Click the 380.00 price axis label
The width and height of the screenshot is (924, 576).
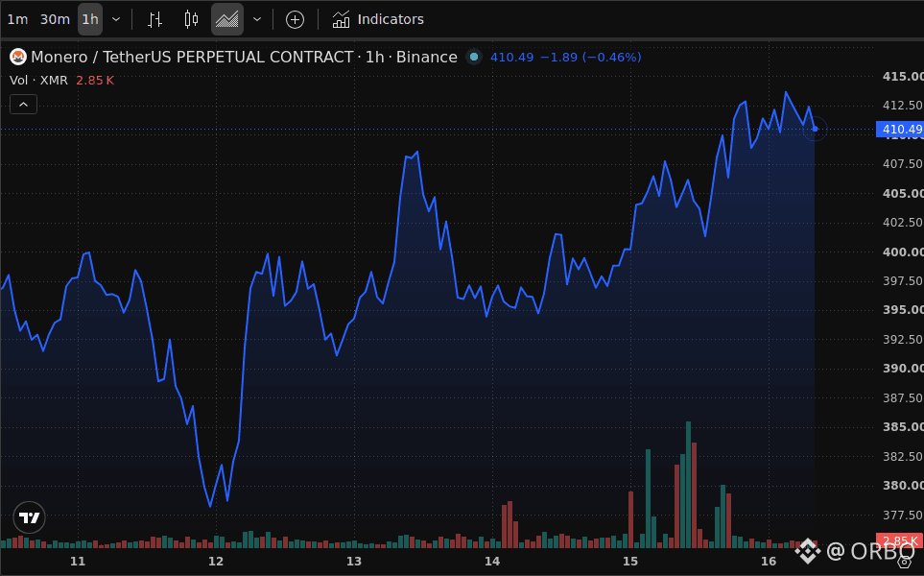pyautogui.click(x=903, y=485)
